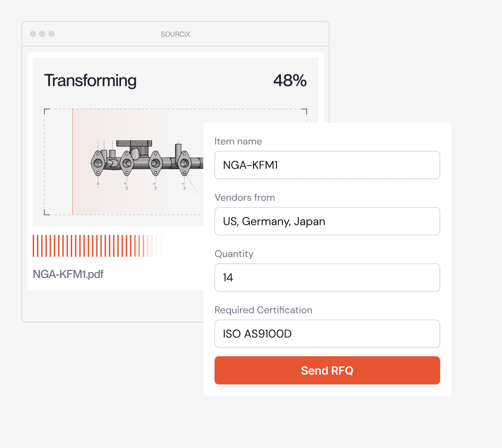This screenshot has height=448, width=502.
Task: Click the Item name label
Action: tap(238, 141)
